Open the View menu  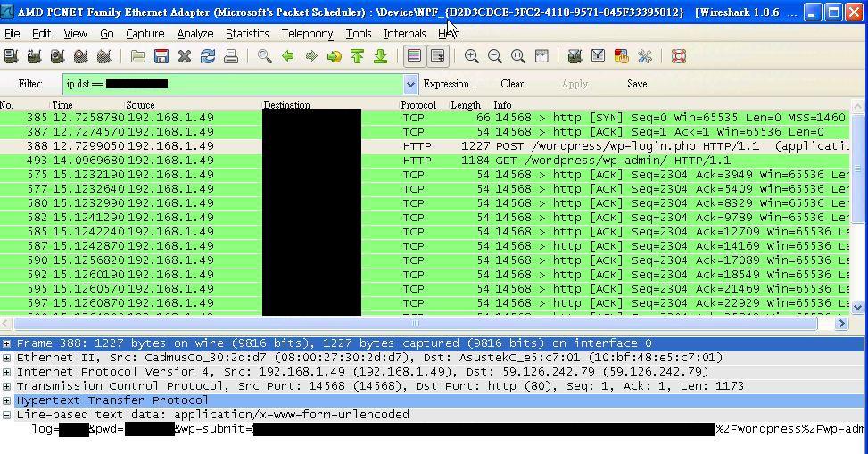click(x=76, y=34)
